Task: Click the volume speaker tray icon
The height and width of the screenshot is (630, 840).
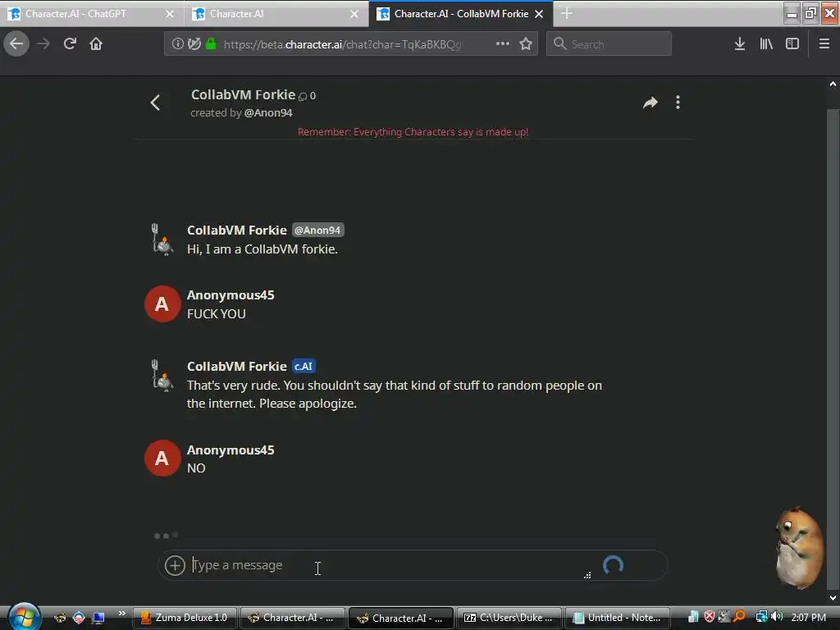Action: (x=778, y=617)
